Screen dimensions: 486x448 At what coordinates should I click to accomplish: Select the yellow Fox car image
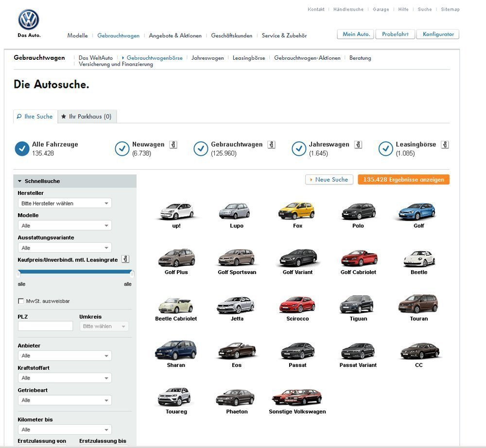point(297,211)
